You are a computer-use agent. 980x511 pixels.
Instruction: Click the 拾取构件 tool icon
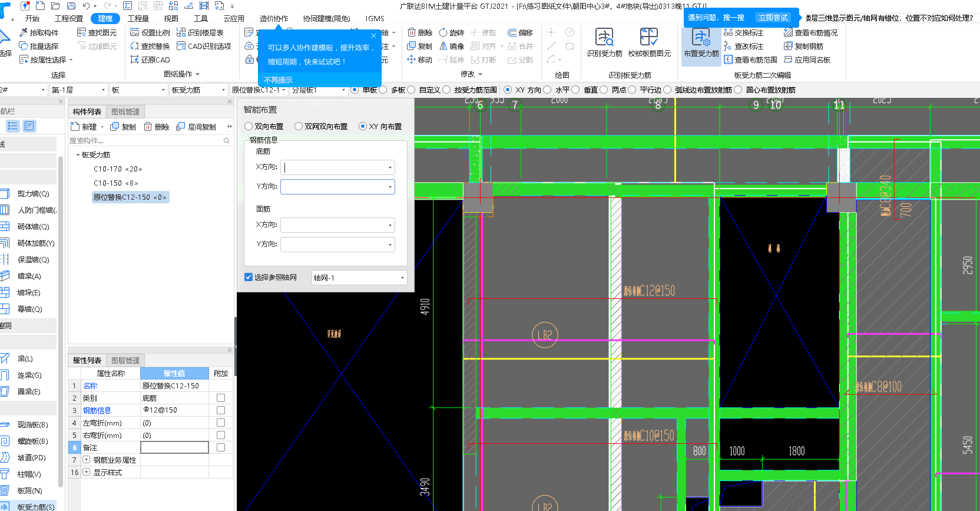tap(24, 32)
